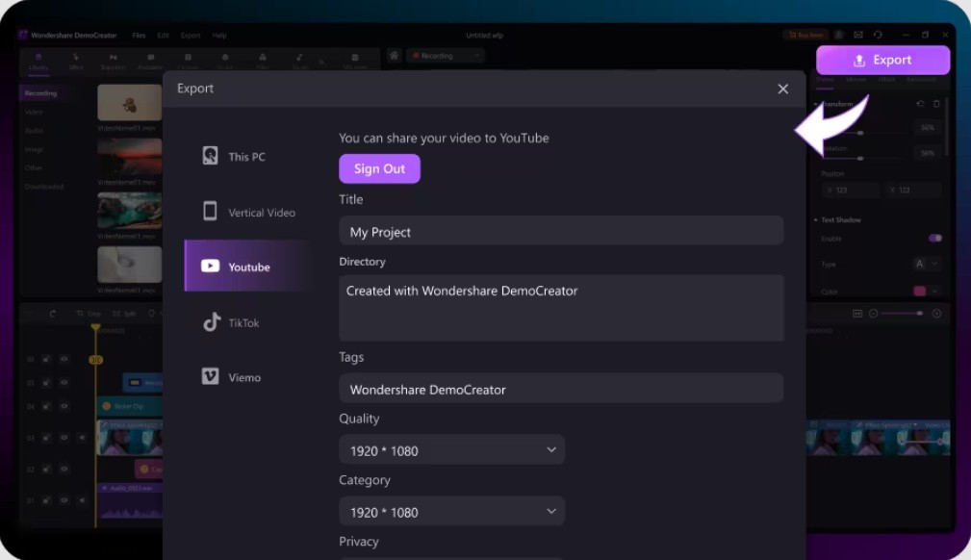Open the Effect toolbar tab
Image resolution: width=971 pixels, height=560 pixels.
click(x=76, y=62)
